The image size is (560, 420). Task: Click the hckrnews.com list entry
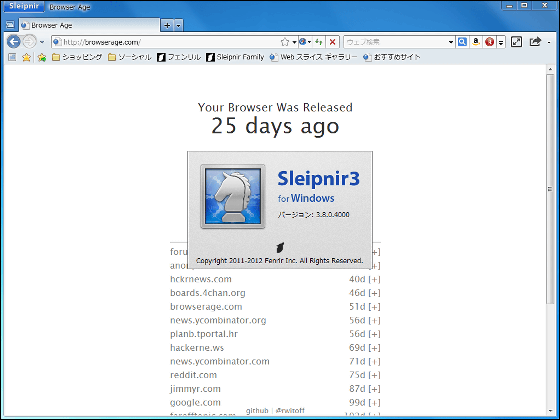point(201,279)
